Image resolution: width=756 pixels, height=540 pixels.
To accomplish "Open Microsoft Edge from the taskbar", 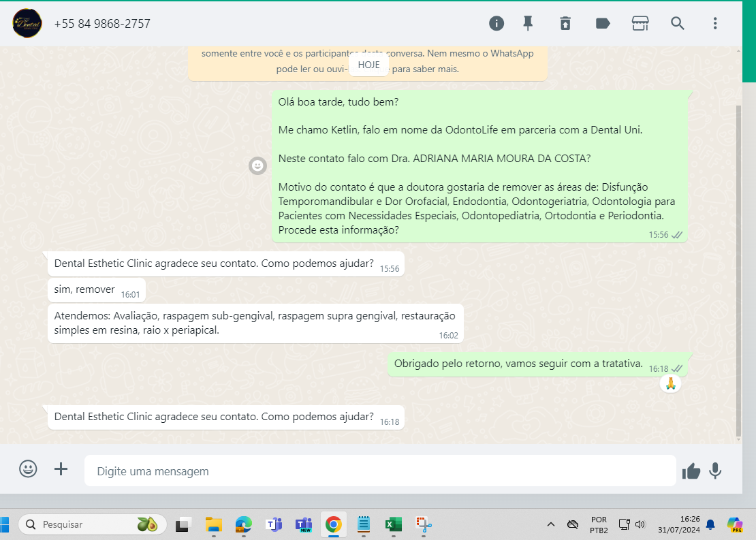I will (243, 524).
